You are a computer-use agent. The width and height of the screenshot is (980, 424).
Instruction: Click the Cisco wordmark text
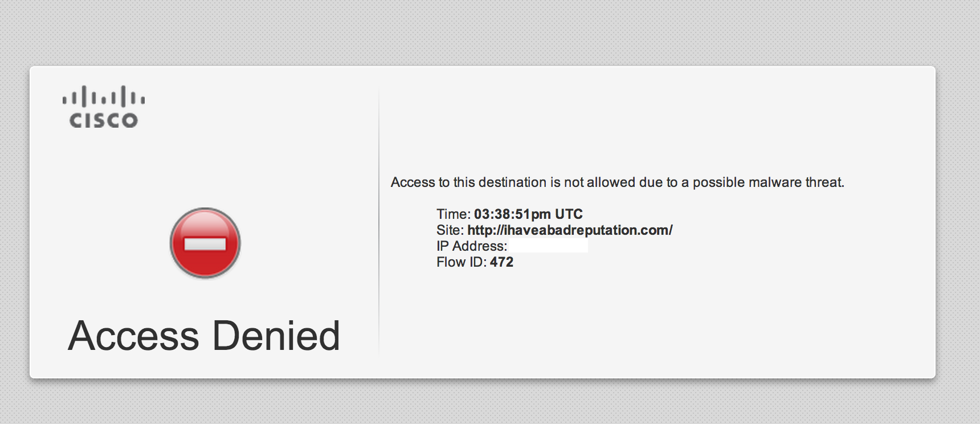[x=104, y=120]
